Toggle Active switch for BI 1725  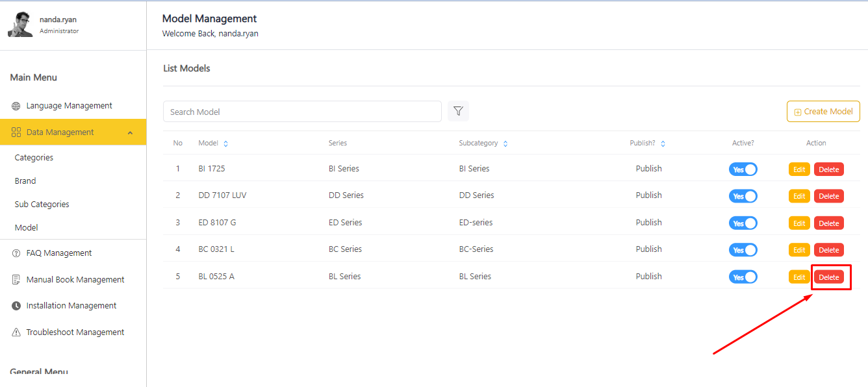[x=743, y=169]
